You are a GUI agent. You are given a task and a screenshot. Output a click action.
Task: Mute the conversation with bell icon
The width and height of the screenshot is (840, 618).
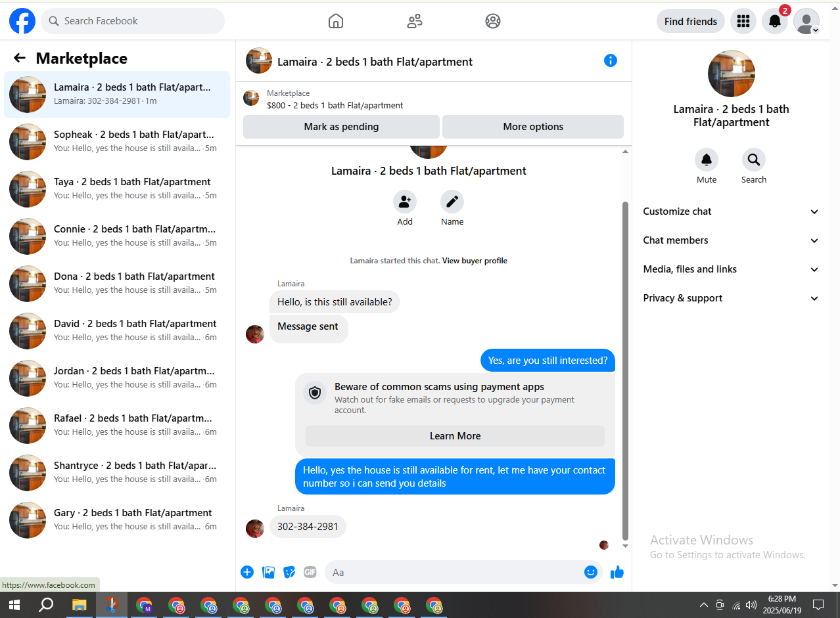tap(707, 160)
